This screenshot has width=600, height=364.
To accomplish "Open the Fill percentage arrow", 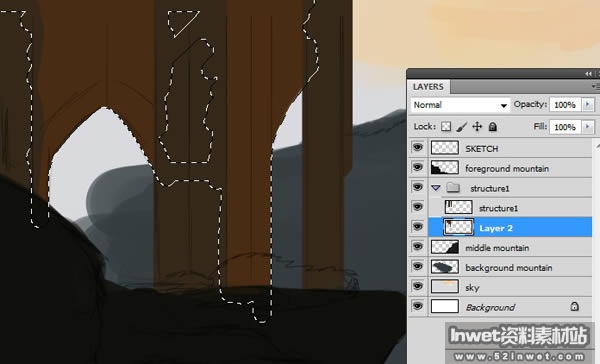I will click(588, 126).
